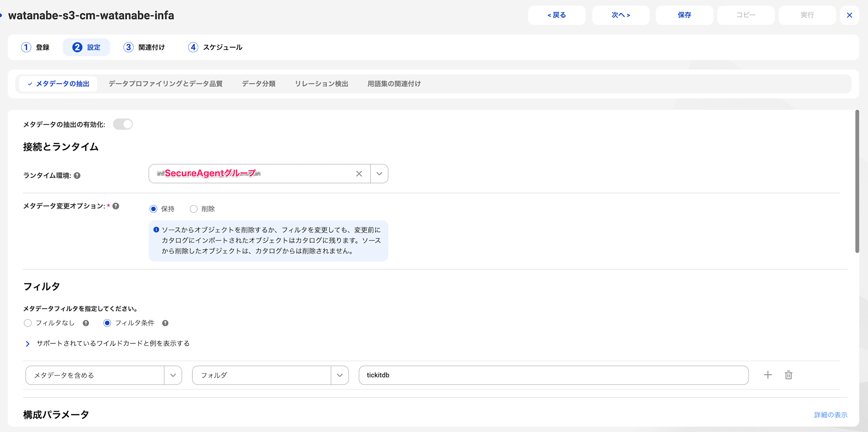Switch to データプロファイリングとデータ品質 tab

[x=165, y=84]
